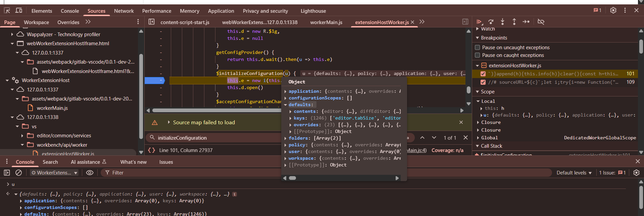Toggle the device toolbar icon
The height and width of the screenshot is (216, 644).
tap(19, 10)
